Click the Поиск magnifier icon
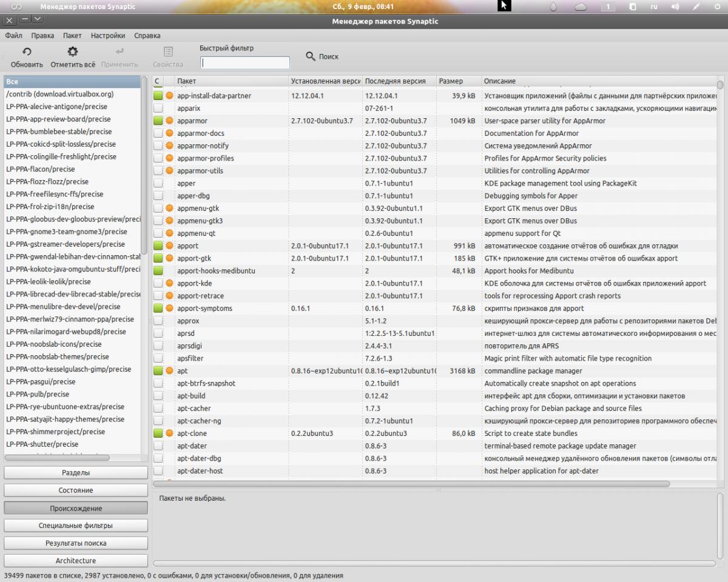The image size is (728, 582). coord(311,56)
